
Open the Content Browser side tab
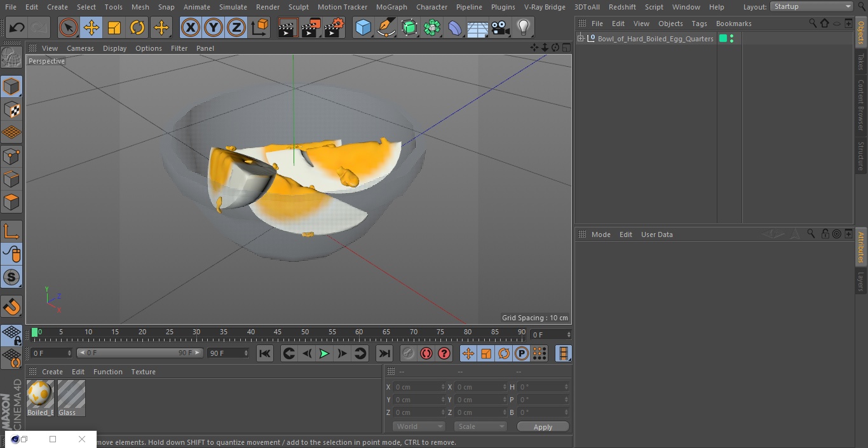[x=861, y=105]
